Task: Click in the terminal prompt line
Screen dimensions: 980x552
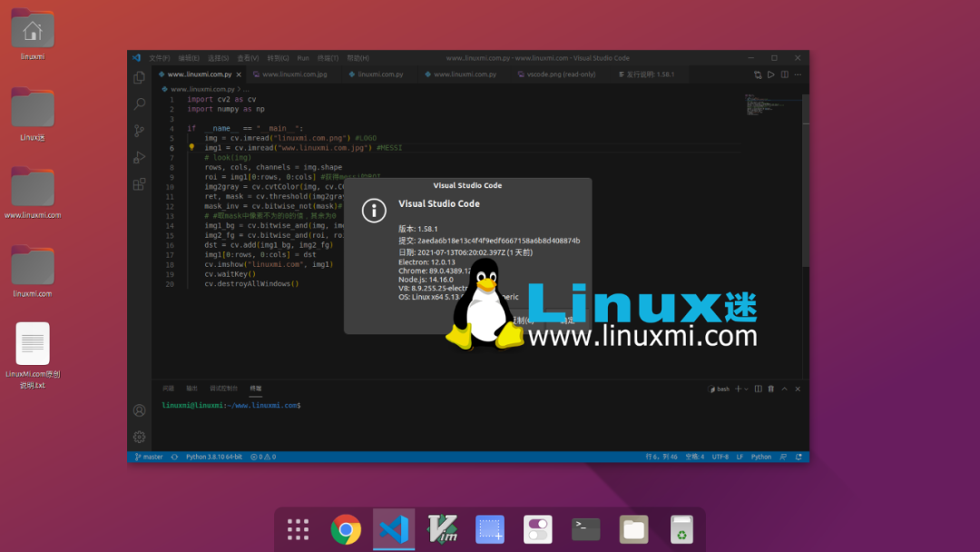Action: point(231,406)
